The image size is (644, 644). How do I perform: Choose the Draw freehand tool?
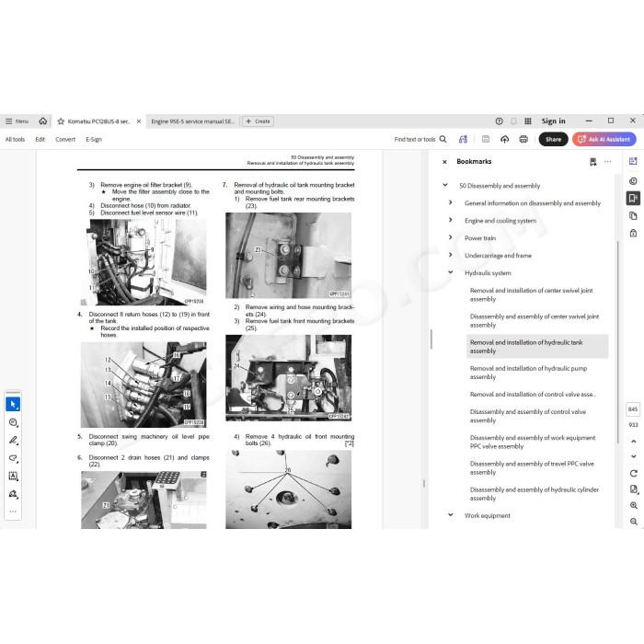(x=13, y=458)
